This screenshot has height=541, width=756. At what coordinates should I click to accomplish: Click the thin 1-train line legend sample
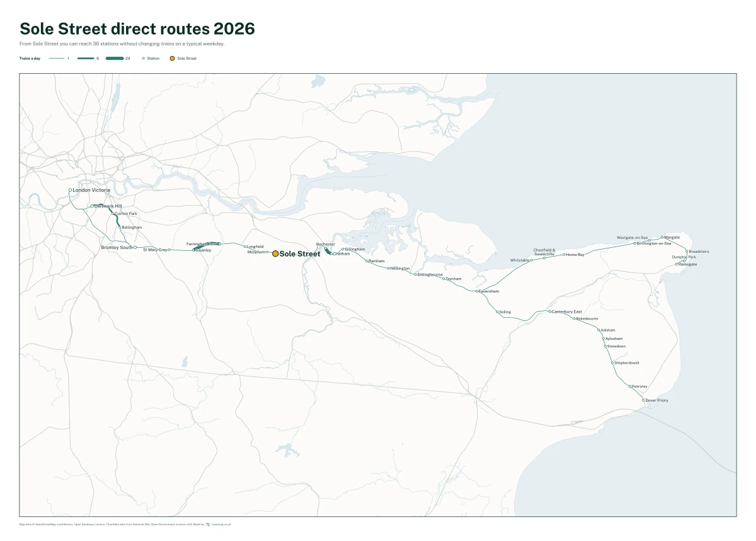pos(57,58)
